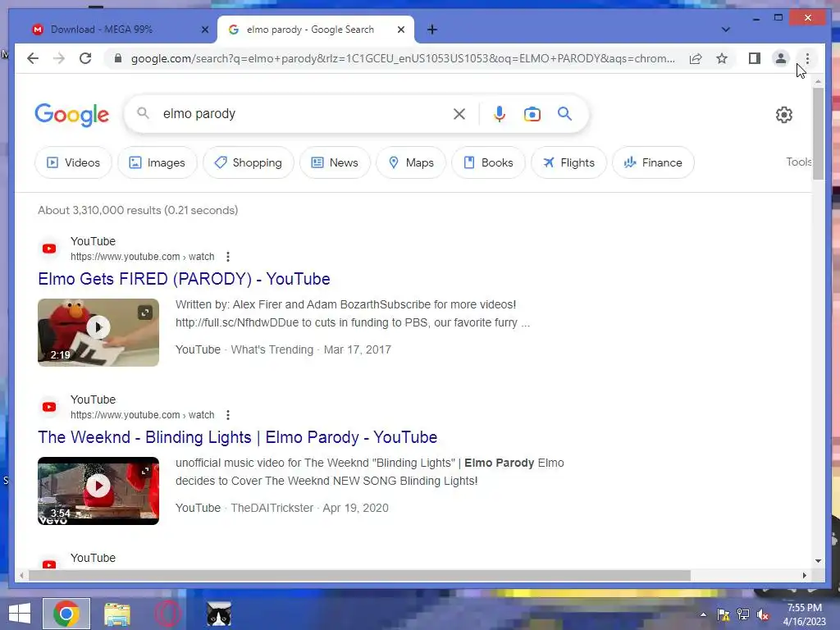Screen dimensions: 840x630
Task: Show hidden system tray icons
Action: [703, 614]
